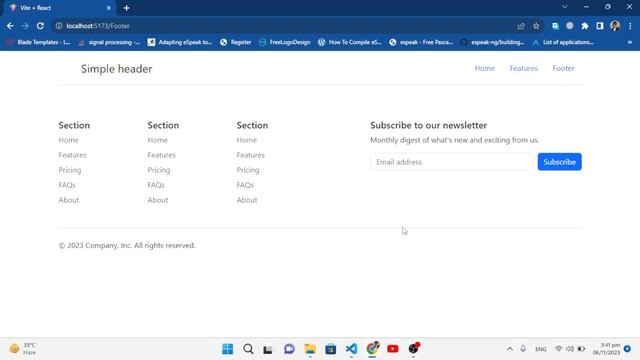Viewport: 640px width, 360px height.
Task: Open the Chat app on the taskbar
Action: (289, 349)
